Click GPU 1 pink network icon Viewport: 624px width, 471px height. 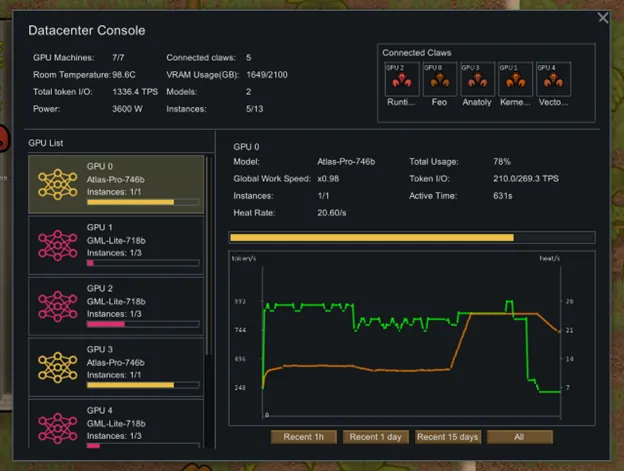click(x=58, y=241)
